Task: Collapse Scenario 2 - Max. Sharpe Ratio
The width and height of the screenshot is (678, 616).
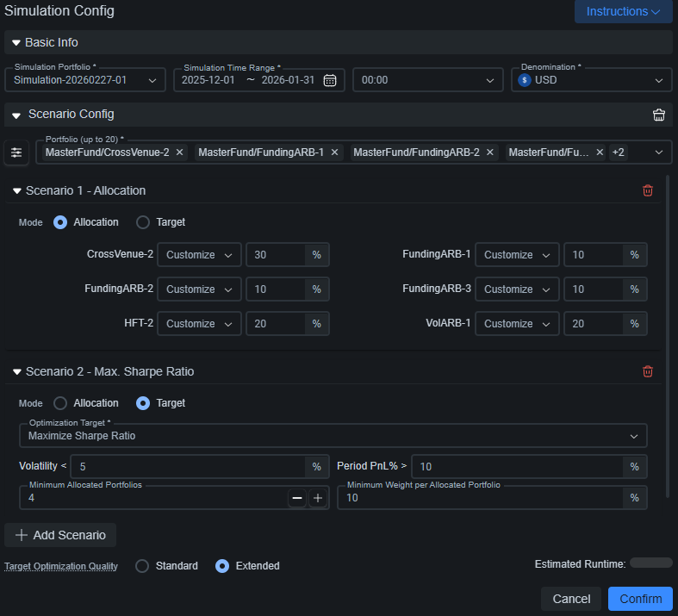Action: click(17, 372)
